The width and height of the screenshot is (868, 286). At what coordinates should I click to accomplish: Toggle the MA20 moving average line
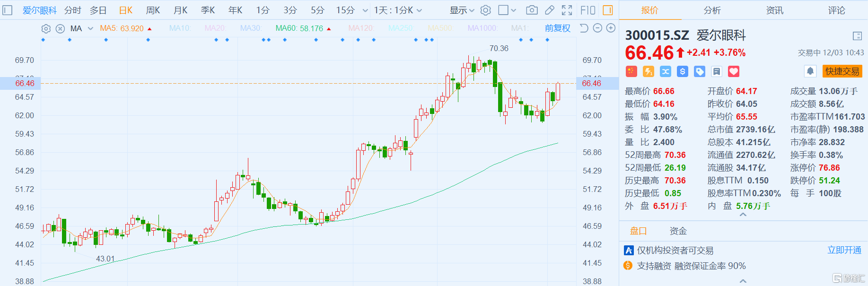(x=215, y=28)
